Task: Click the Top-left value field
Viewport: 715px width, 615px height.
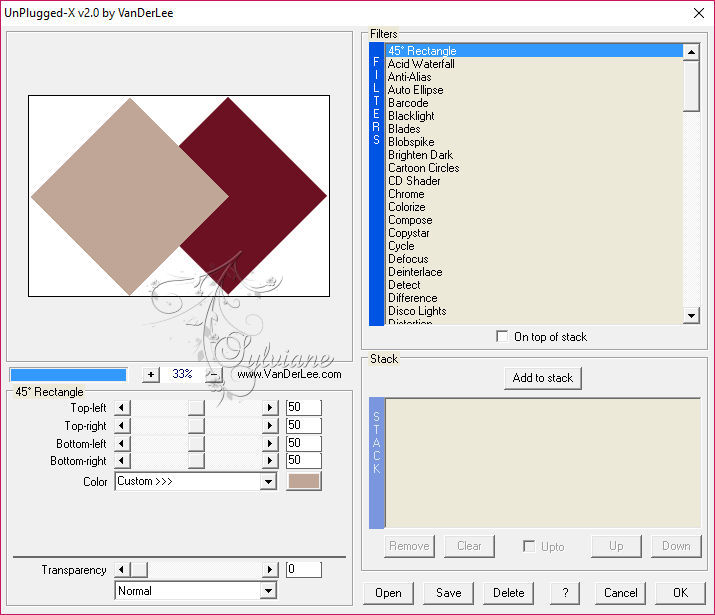Action: tap(304, 407)
